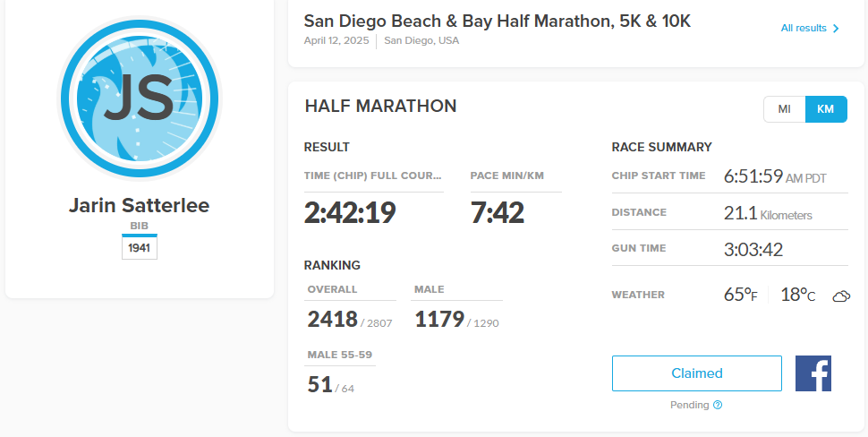The width and height of the screenshot is (868, 437).
Task: Click the male ranking 1179
Action: (439, 319)
